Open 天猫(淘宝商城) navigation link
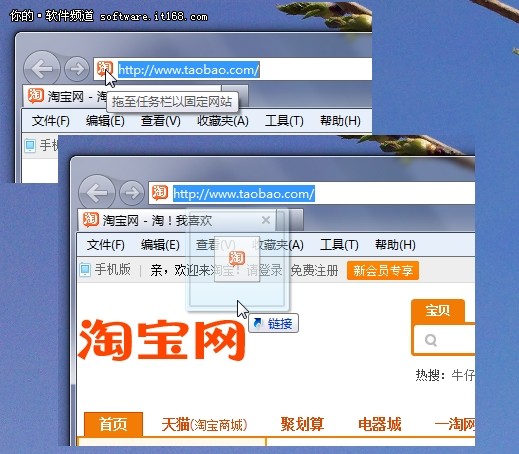 (x=204, y=425)
